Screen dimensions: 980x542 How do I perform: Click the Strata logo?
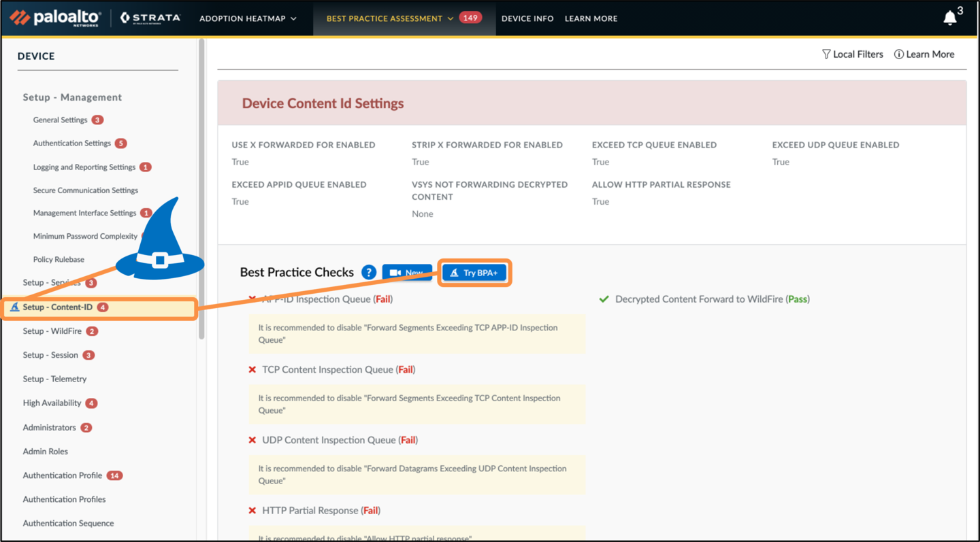150,18
